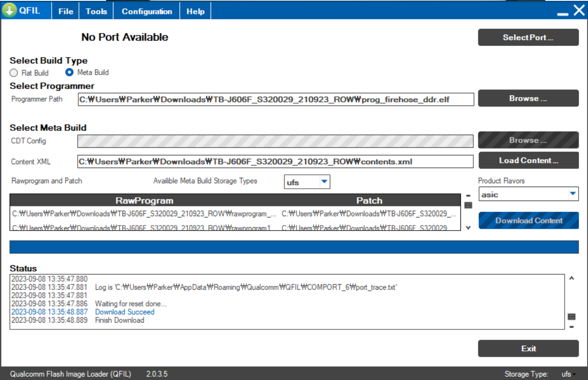The width and height of the screenshot is (588, 380).
Task: Click the Content XML path field
Action: click(x=275, y=161)
